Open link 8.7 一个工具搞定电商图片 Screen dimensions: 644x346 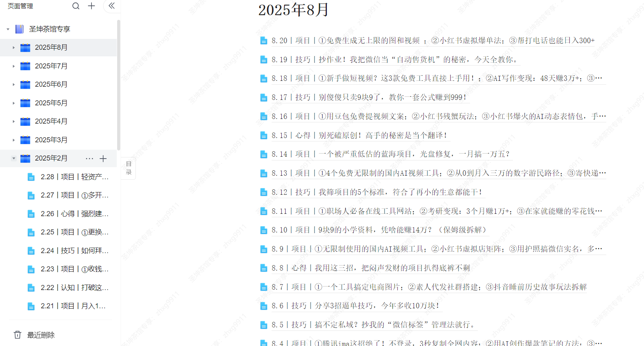(429, 287)
